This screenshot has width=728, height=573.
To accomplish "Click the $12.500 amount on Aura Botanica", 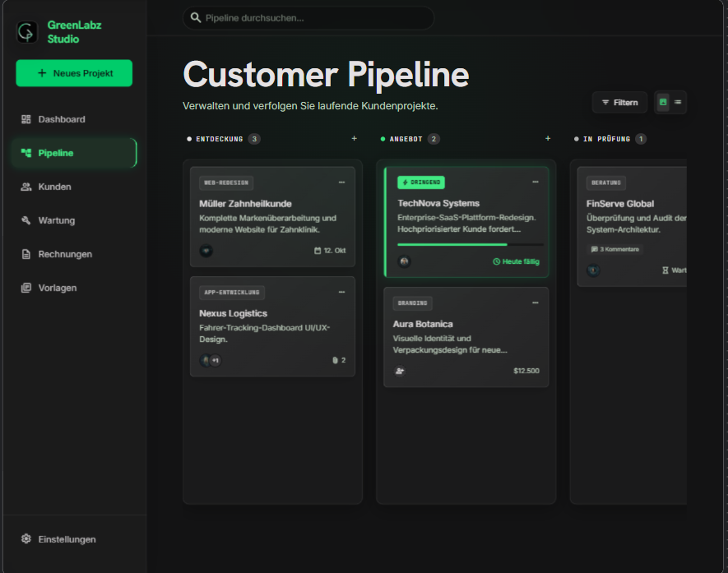I will point(526,371).
